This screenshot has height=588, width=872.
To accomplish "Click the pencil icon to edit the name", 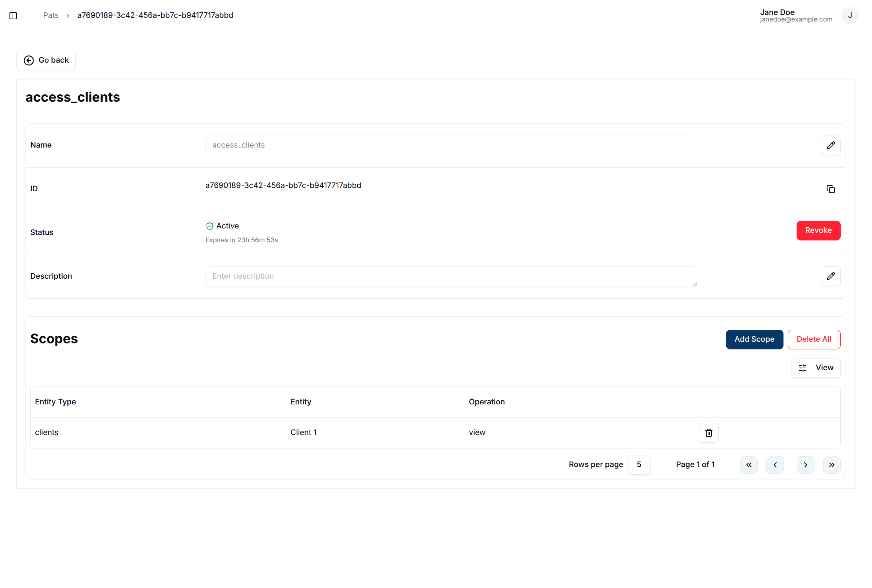I will tap(830, 145).
